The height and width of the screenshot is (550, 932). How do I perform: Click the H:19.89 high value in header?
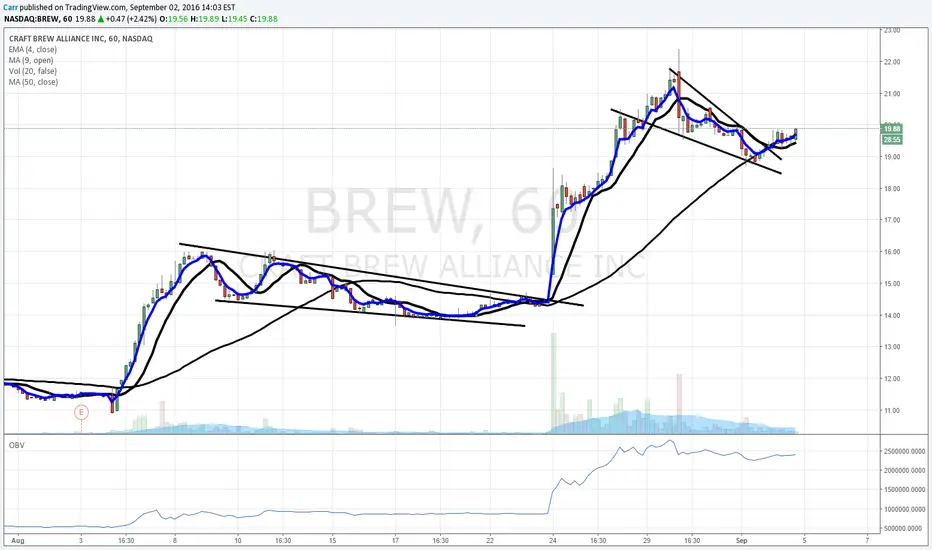tap(205, 19)
